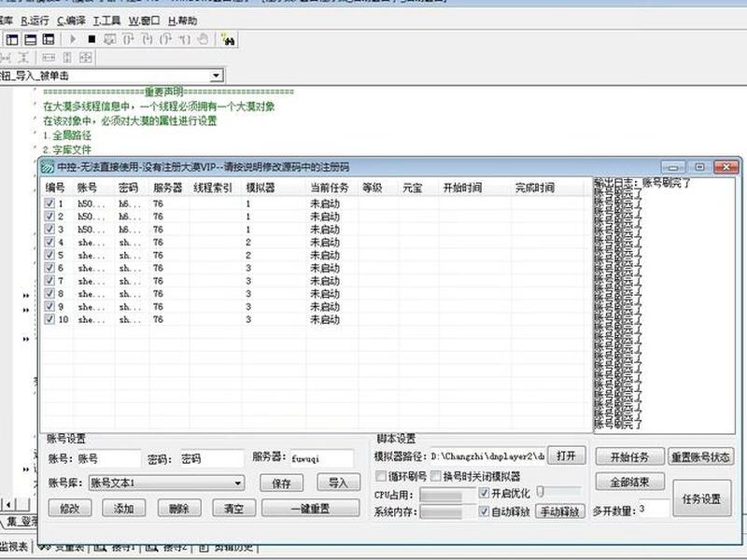Image resolution: width=747 pixels, height=560 pixels.
Task: Click the optimization slider beside 开启优化
Action: (558, 492)
